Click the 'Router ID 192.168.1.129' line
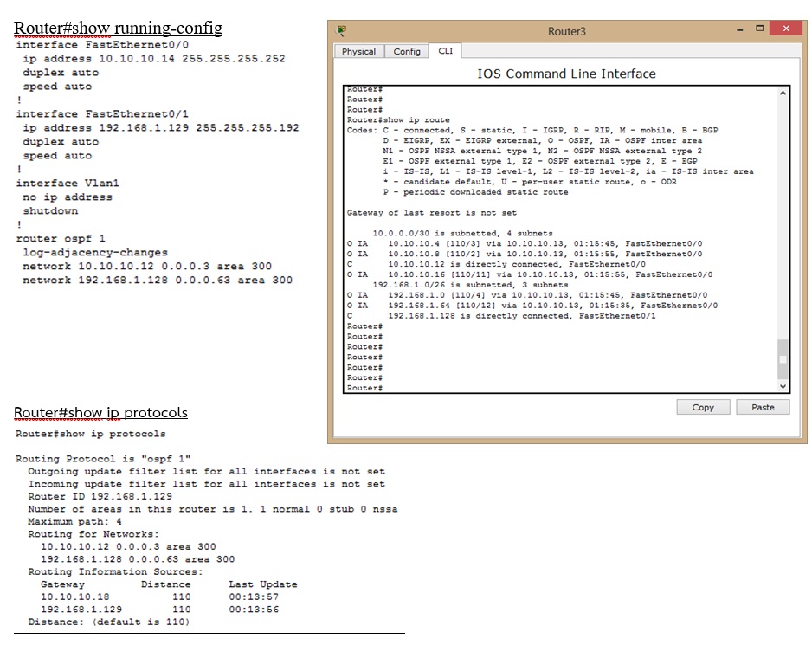 tap(100, 496)
